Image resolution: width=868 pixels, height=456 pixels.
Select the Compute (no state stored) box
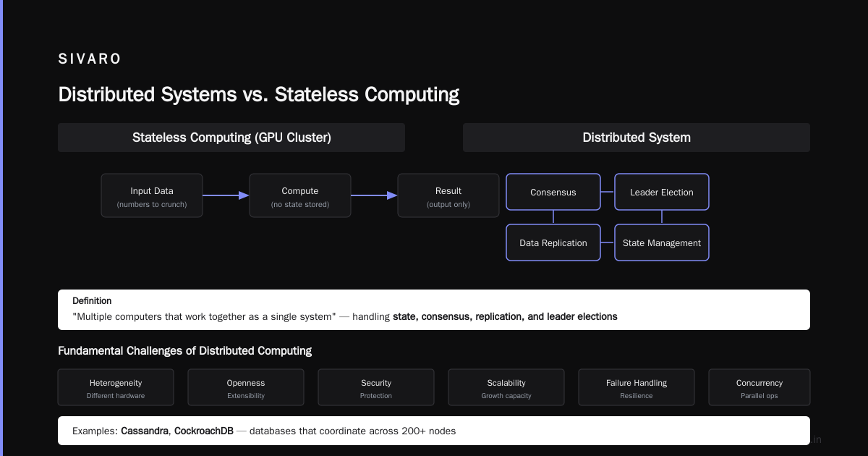[x=300, y=195]
